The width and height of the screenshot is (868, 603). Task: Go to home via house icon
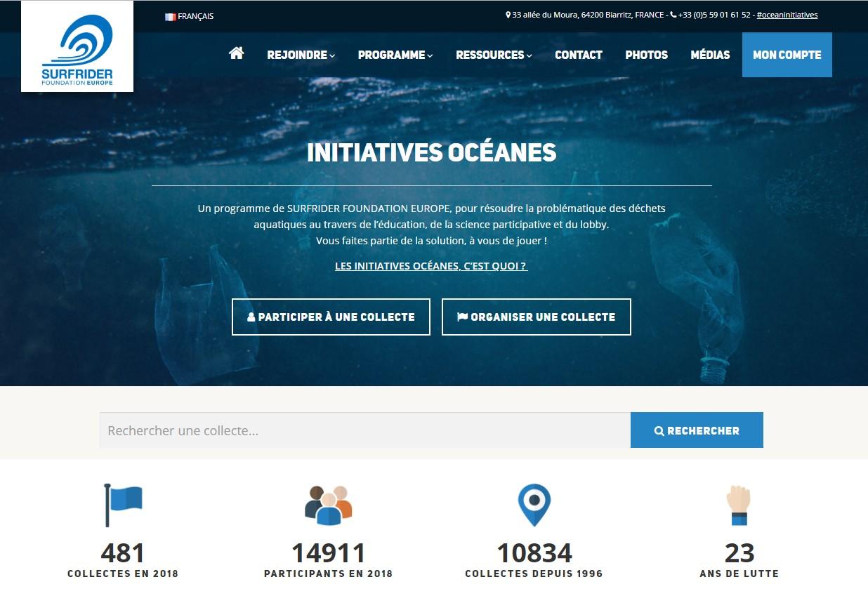tap(237, 53)
